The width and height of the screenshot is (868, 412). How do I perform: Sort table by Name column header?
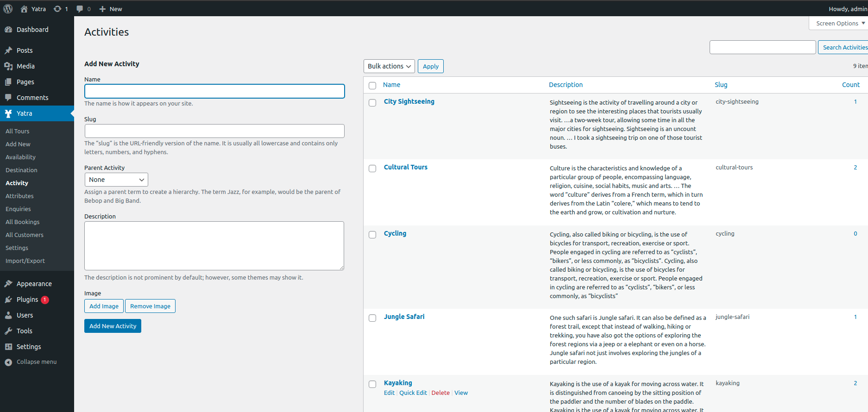click(391, 85)
